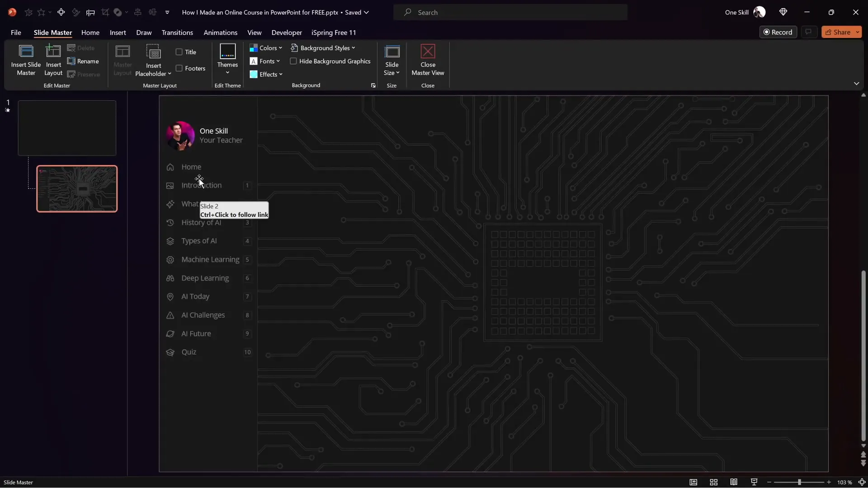Click the zoom in plus button
The height and width of the screenshot is (488, 868).
coord(829,482)
